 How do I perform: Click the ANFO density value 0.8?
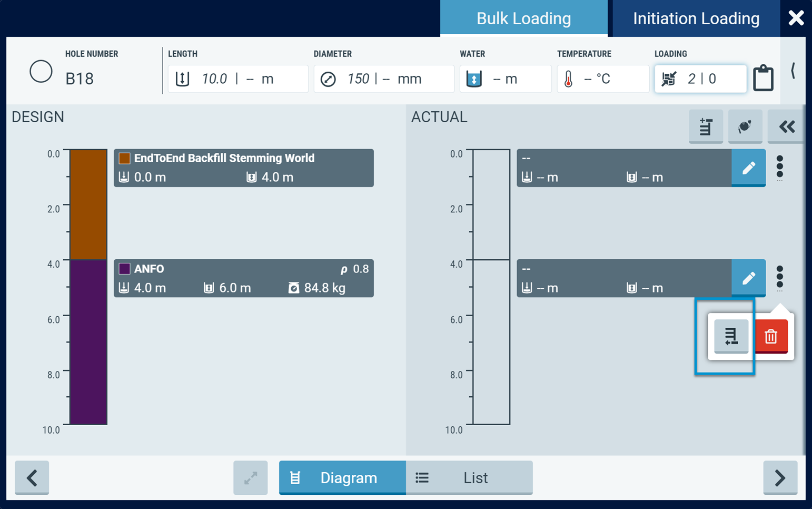pos(361,269)
